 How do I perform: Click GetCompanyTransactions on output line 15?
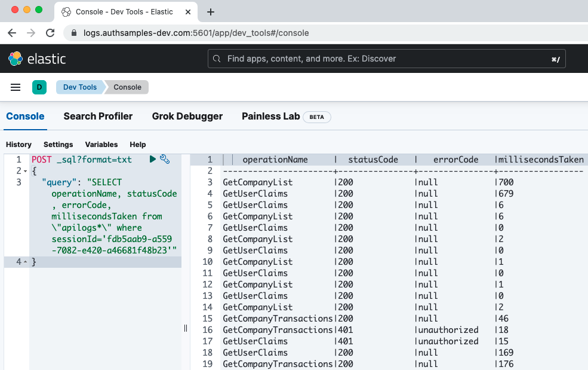[278, 319]
